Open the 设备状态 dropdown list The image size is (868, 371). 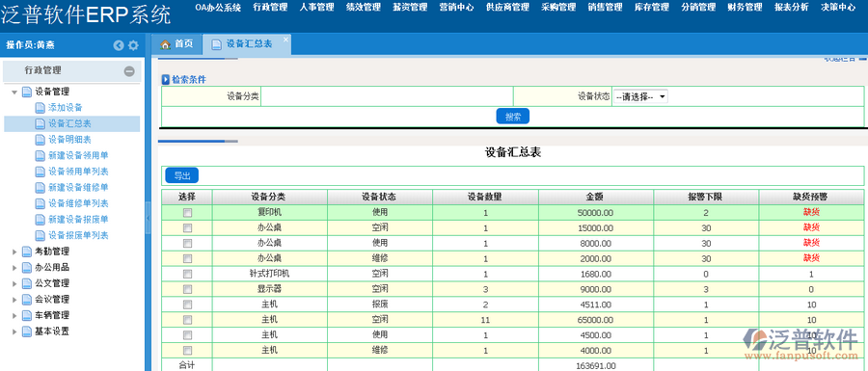[x=640, y=96]
